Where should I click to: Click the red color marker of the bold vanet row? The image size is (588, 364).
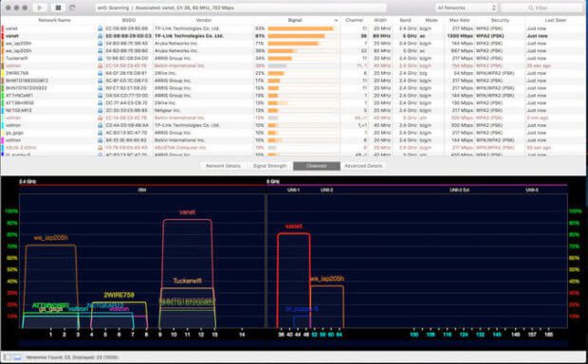click(x=3, y=36)
